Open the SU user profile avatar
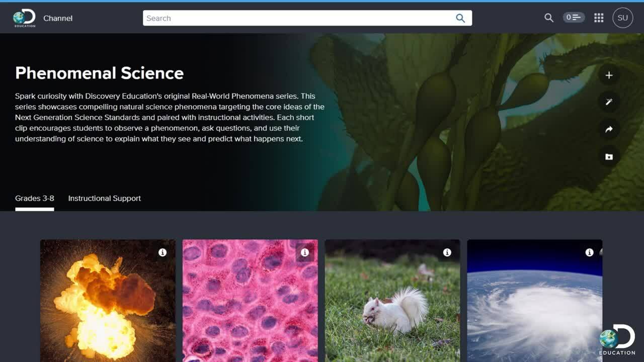The image size is (644, 362). 622,18
